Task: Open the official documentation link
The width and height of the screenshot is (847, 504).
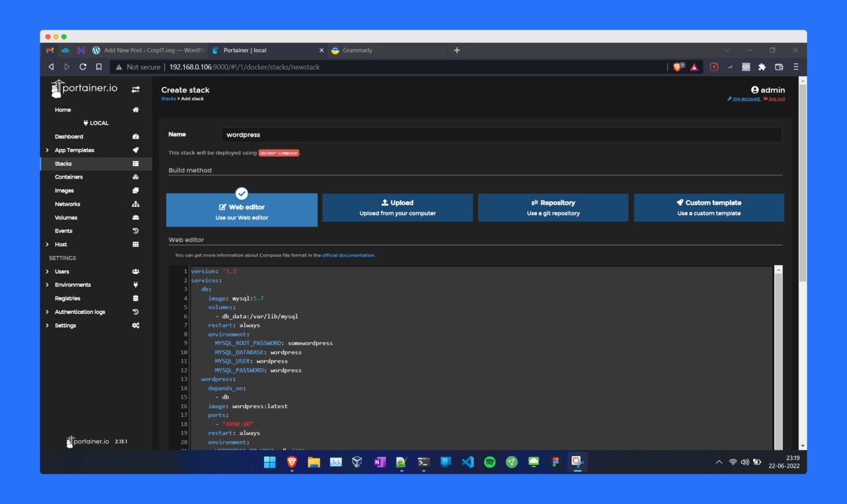Action: click(348, 255)
